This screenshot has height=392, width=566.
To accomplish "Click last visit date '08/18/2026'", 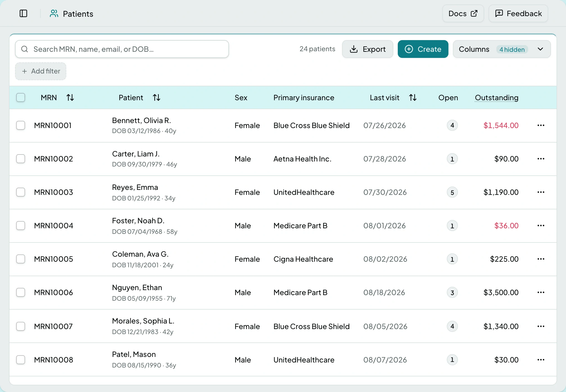I will point(384,292).
